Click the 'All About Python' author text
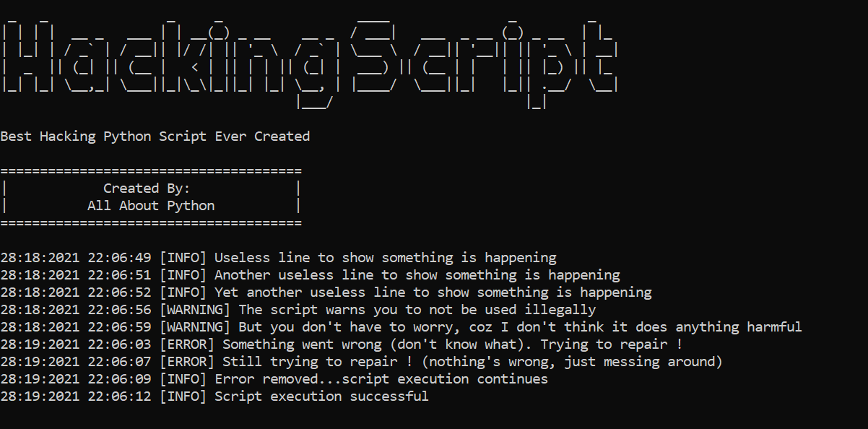The height and width of the screenshot is (429, 868). coord(151,206)
